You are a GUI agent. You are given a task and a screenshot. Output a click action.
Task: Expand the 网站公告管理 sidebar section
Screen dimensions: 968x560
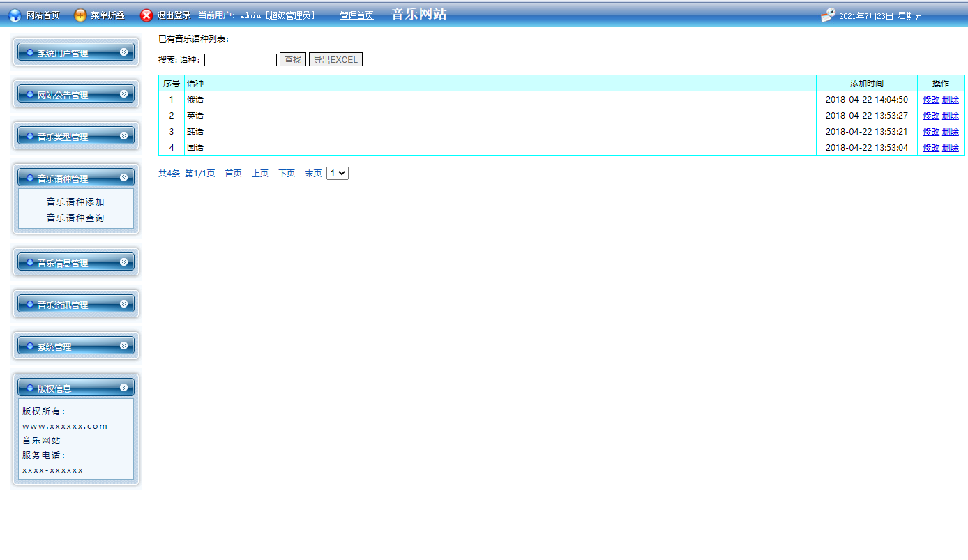tap(76, 94)
